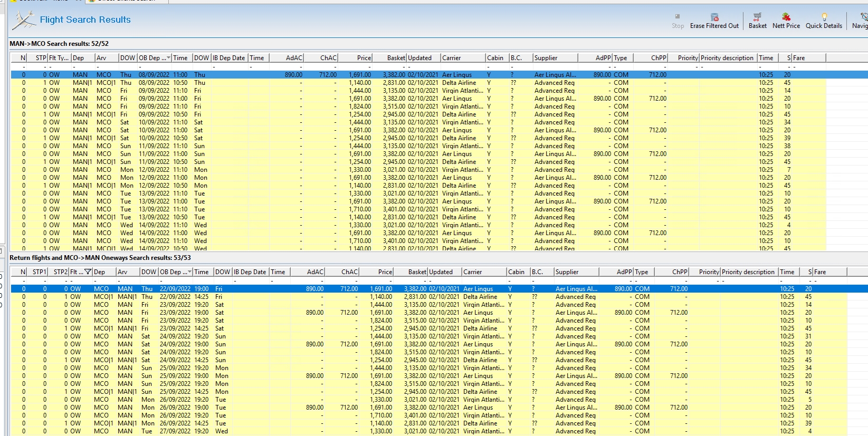Click the airplane logo beside Flight Search Results
Image resolution: width=868 pixels, height=436 pixels.
[x=24, y=21]
